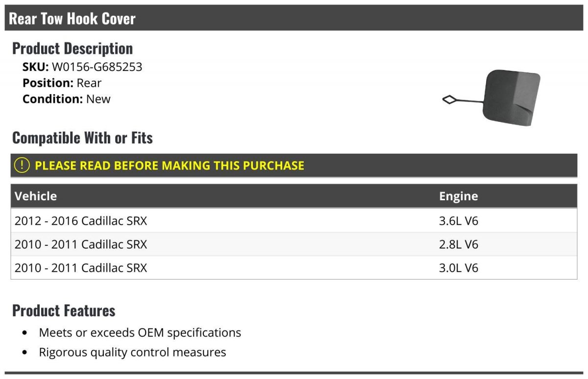The image size is (588, 379).
Task: Open the PLEASE READ BEFORE MAKING THIS PURCHASE banner
Action: click(294, 166)
